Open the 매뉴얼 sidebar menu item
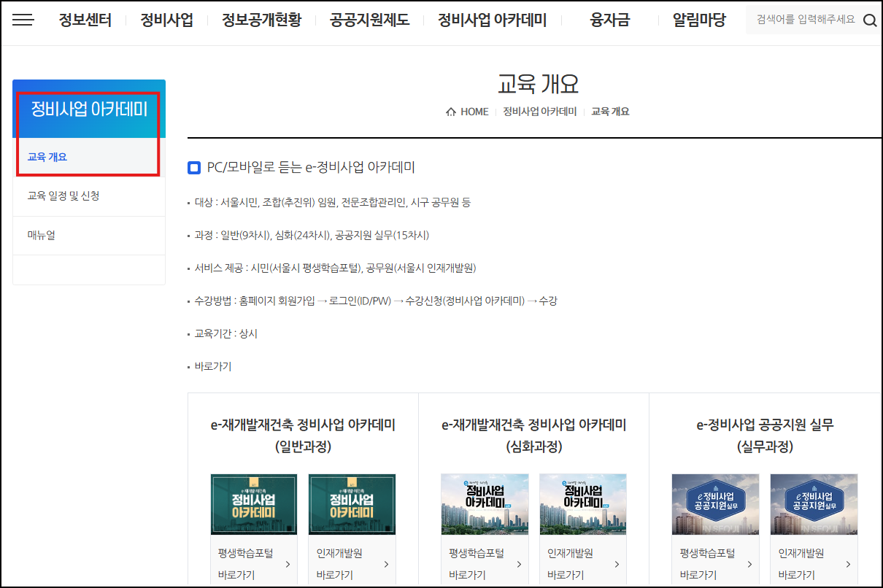The height and width of the screenshot is (588, 883). pyautogui.click(x=88, y=235)
